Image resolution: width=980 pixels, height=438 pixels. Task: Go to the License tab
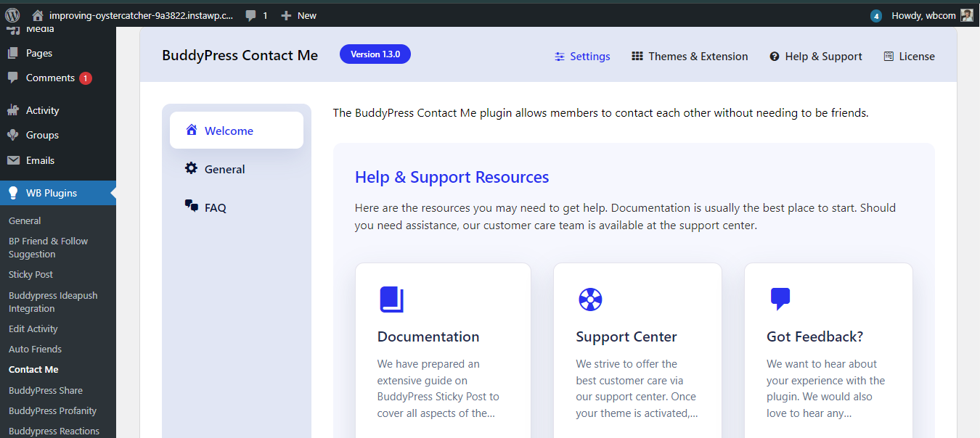point(909,57)
